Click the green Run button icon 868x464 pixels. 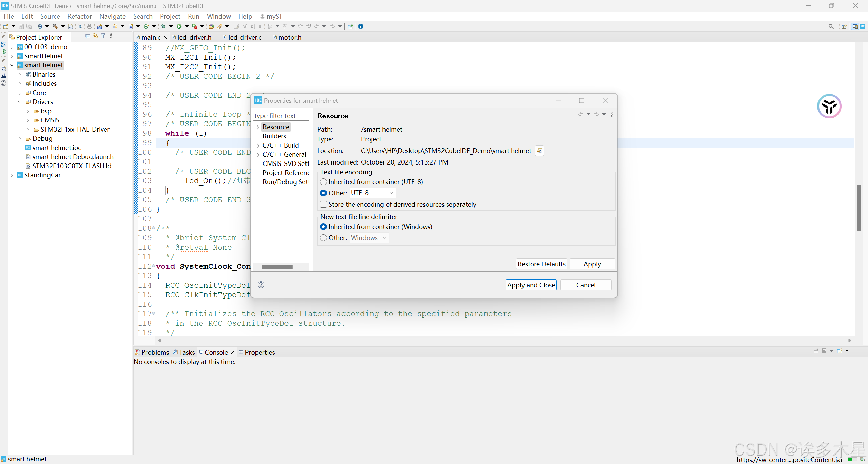(x=179, y=26)
